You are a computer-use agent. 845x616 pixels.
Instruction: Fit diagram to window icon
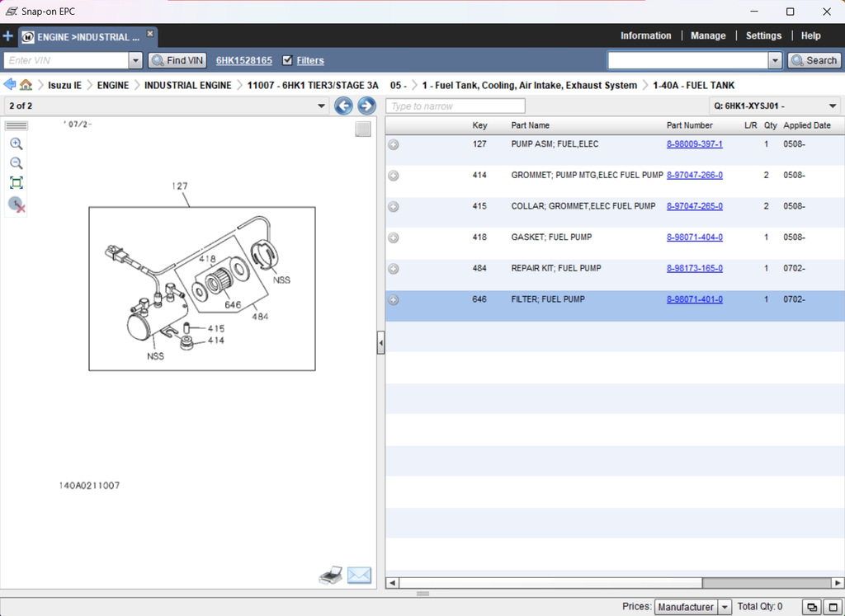17,182
